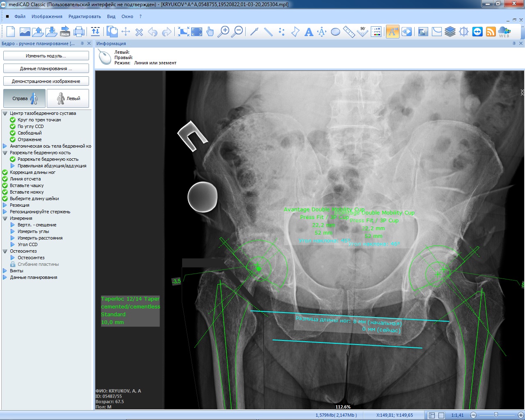The height and width of the screenshot is (420, 525).
Task: Collapse the Центр тазобедренного сустава tree node
Action: point(5,113)
